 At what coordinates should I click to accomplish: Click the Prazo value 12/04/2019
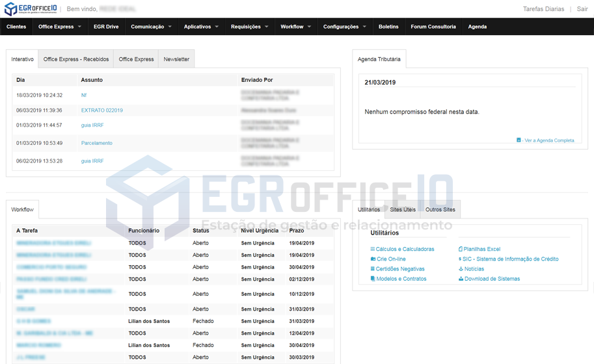(301, 333)
